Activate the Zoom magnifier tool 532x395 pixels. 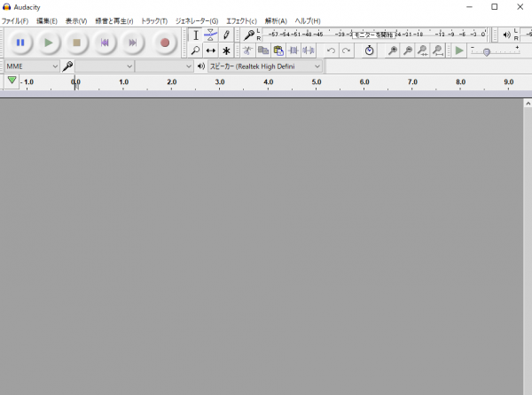[x=196, y=50]
